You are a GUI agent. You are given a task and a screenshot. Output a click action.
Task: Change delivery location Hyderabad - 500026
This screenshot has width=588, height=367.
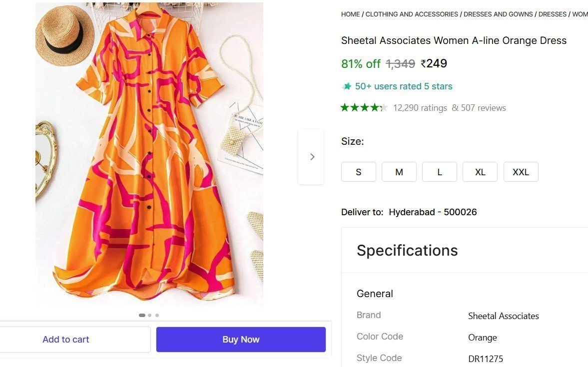coord(433,212)
